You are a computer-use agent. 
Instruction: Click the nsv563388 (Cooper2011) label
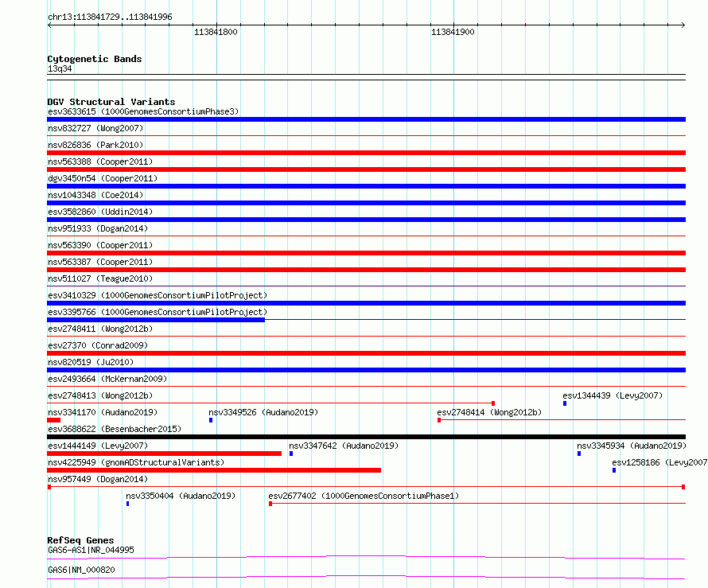100,162
